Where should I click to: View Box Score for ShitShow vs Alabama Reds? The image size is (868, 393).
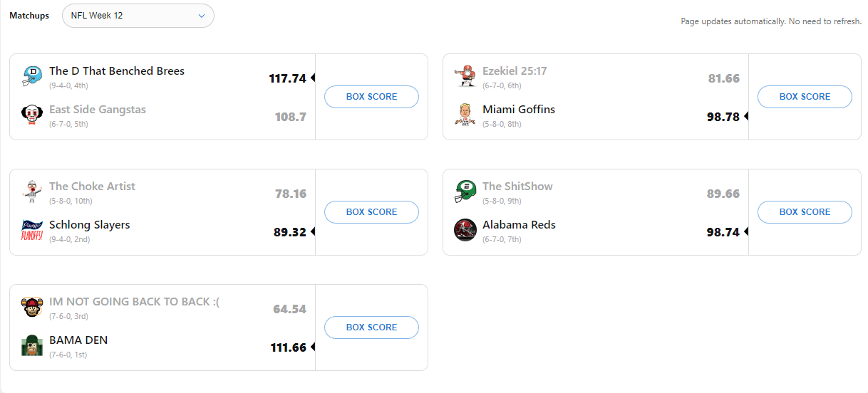[805, 212]
